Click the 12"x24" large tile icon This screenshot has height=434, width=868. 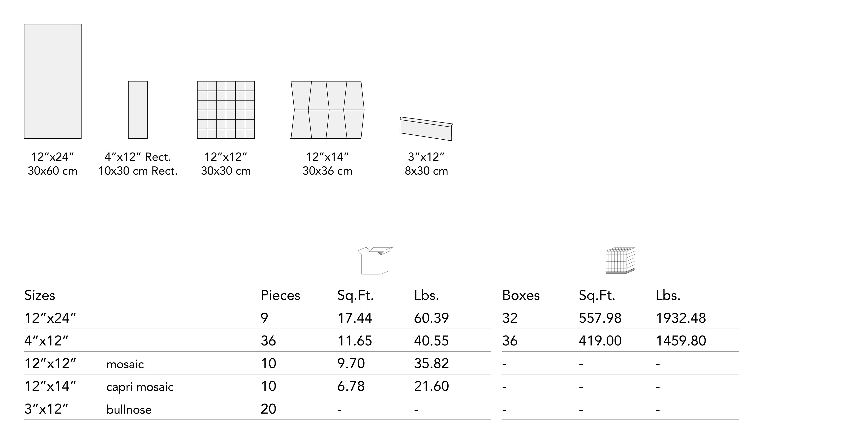(53, 81)
